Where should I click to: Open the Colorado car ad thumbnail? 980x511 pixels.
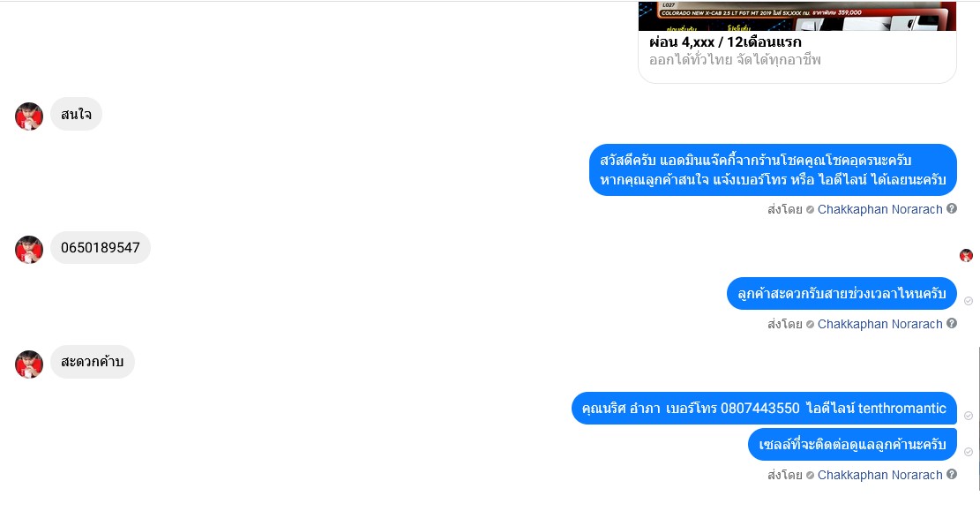click(x=797, y=16)
